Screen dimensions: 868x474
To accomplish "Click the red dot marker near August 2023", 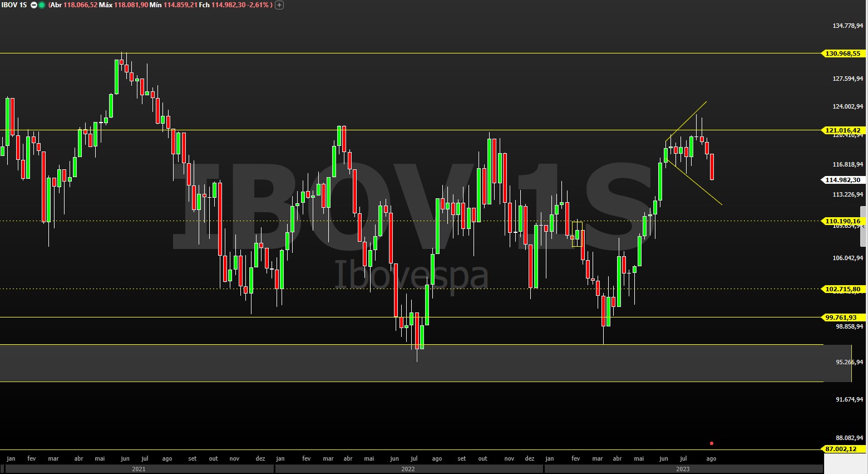I will pyautogui.click(x=711, y=443).
